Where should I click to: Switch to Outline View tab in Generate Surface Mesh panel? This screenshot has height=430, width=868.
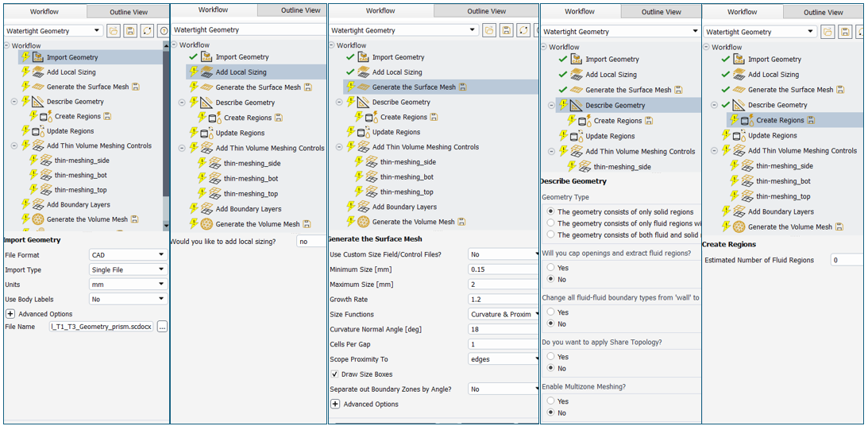click(x=487, y=11)
